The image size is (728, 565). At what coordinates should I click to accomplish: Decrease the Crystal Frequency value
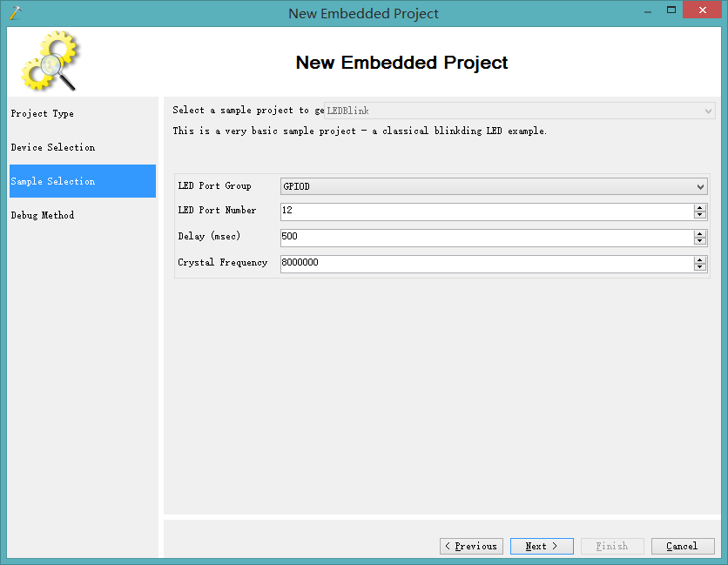point(700,268)
